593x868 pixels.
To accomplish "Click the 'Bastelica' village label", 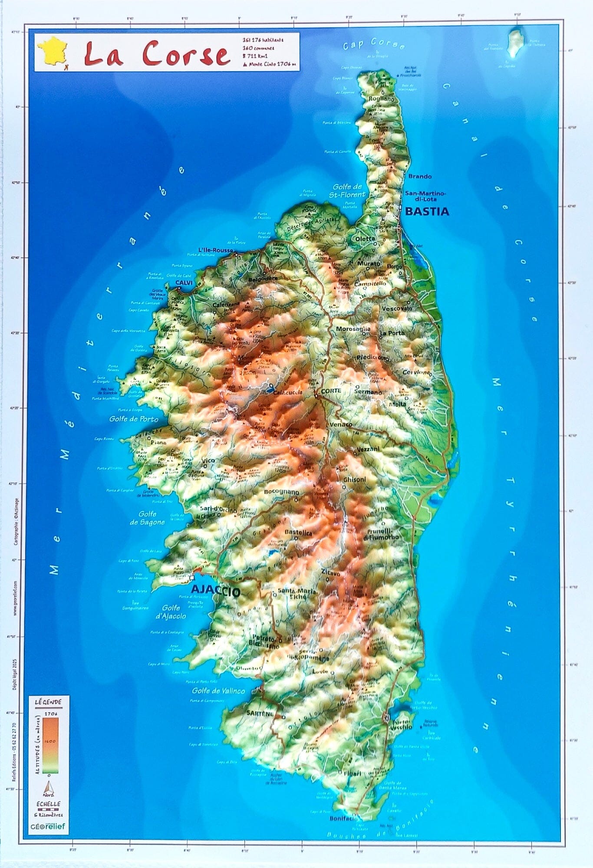I will 298,532.
